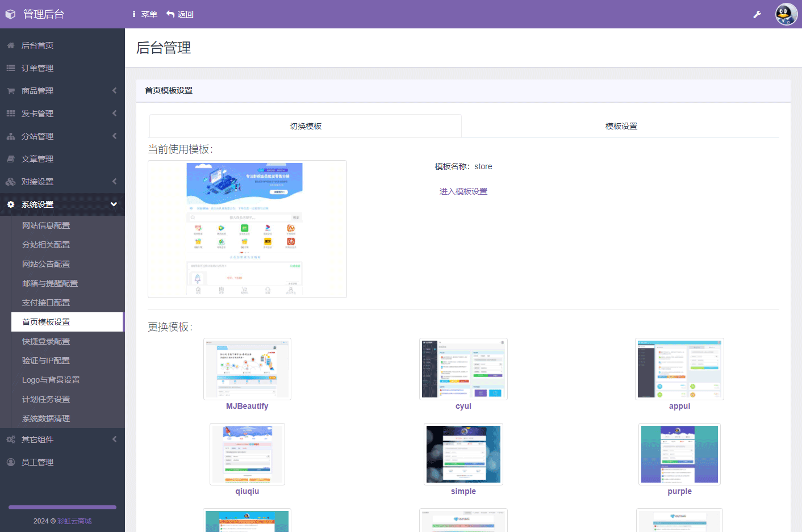Expand the 其它组件 submenu chevron

coord(114,439)
